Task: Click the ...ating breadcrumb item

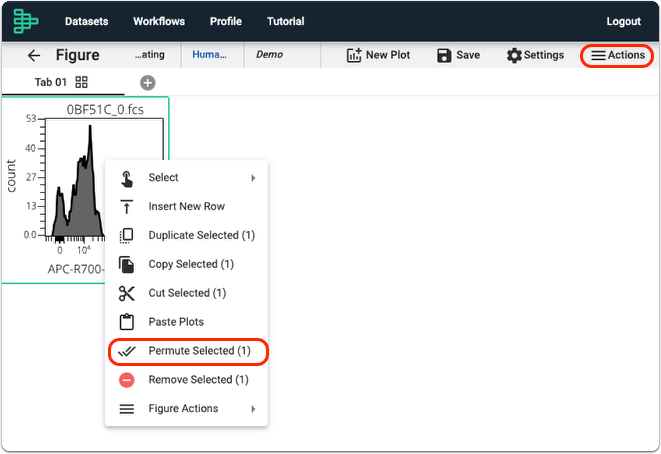Action: tap(150, 54)
